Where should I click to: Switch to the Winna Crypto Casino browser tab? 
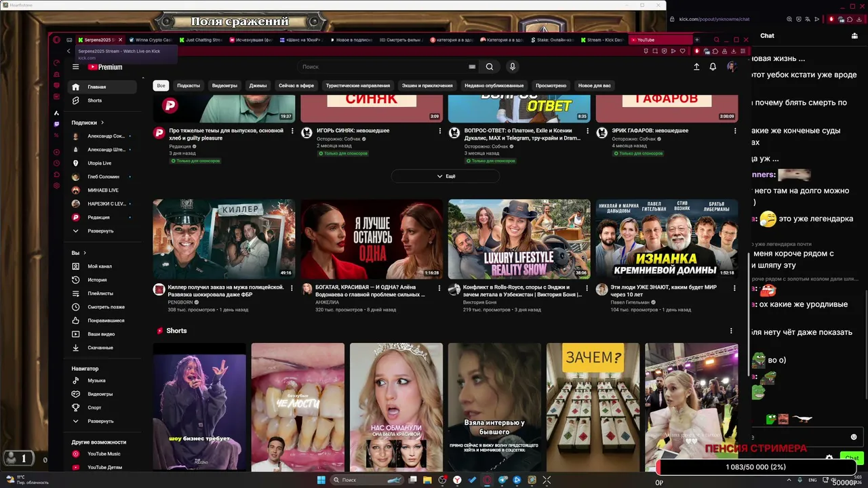click(151, 40)
